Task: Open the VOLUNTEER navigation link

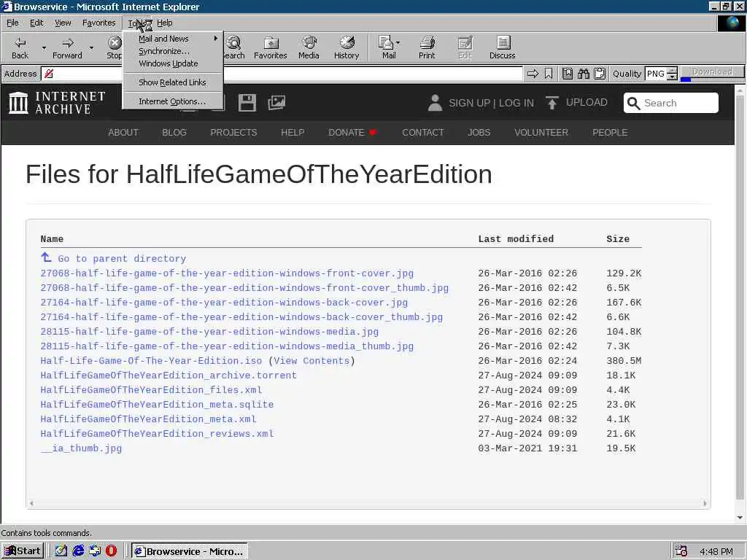Action: pos(541,133)
